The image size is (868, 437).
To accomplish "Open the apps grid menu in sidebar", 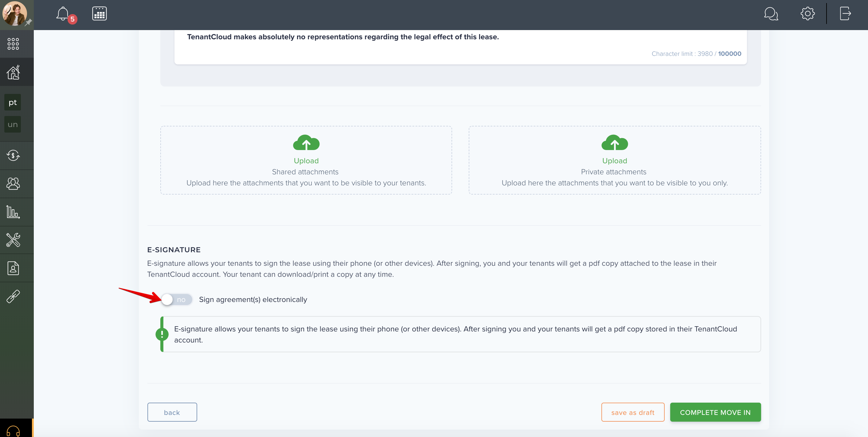I will (13, 44).
